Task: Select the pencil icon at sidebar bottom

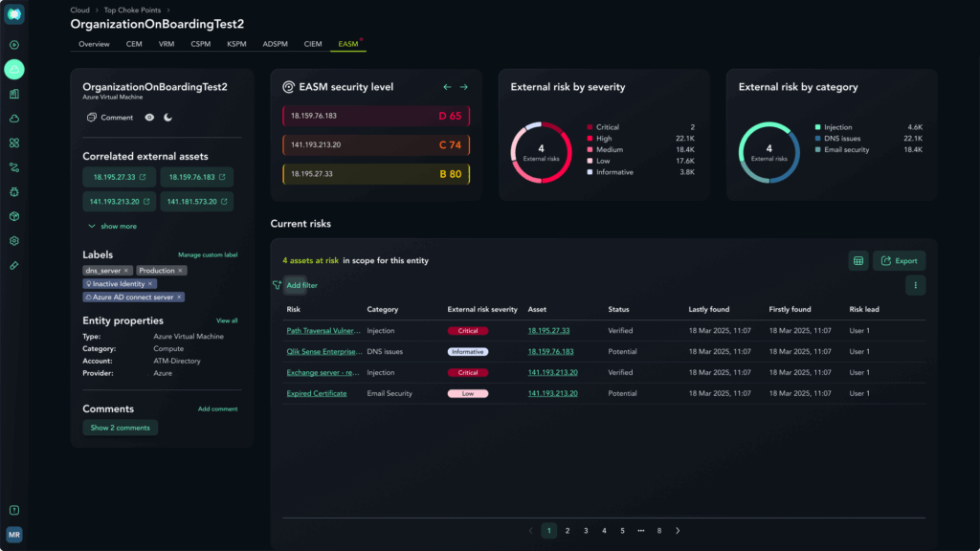Action: tap(13, 266)
